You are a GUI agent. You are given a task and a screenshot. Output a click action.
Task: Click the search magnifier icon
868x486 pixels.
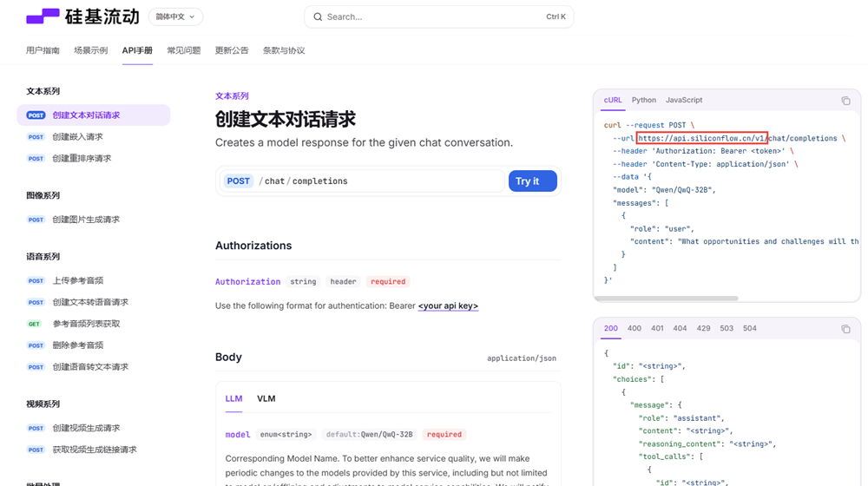coord(318,16)
